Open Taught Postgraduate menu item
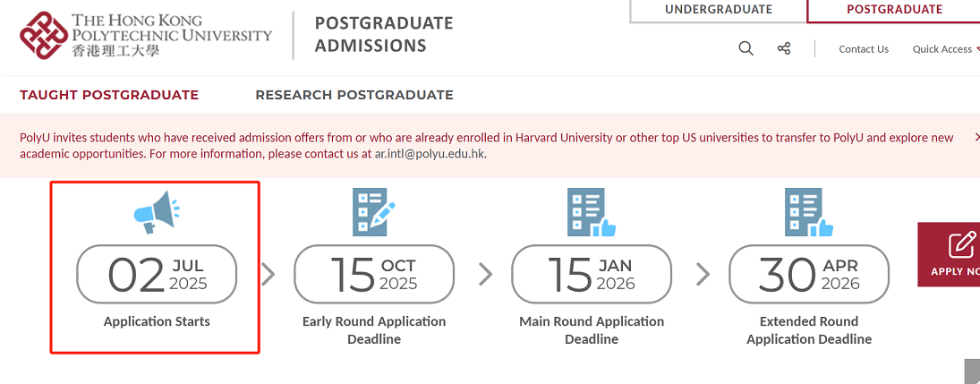Viewport: 980px width, 384px height. point(109,95)
